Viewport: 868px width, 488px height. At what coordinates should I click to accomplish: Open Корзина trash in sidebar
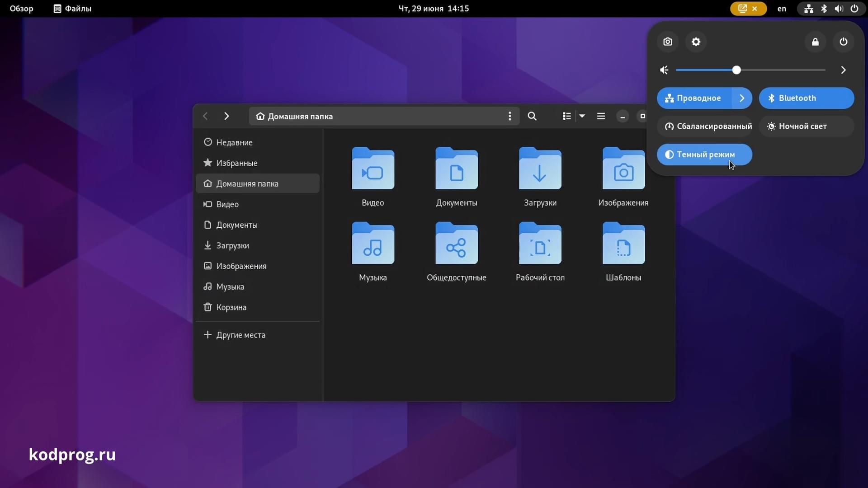point(258,307)
